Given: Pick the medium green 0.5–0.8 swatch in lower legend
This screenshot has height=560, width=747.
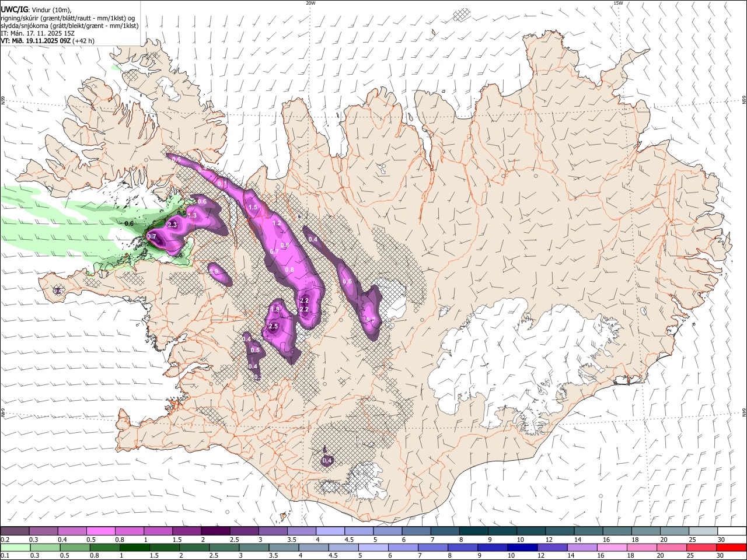Looking at the screenshot, I should [75, 547].
